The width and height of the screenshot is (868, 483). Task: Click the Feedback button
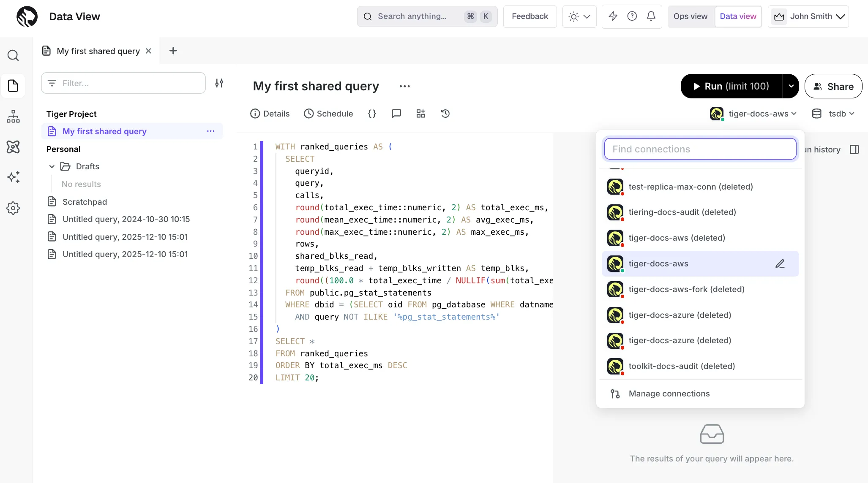click(x=530, y=16)
